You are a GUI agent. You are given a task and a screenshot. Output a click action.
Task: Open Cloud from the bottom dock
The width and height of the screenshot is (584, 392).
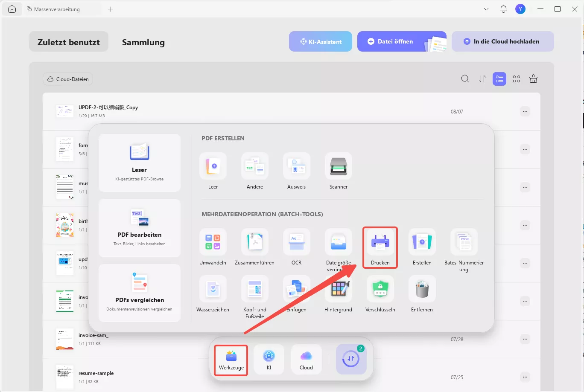click(x=307, y=360)
